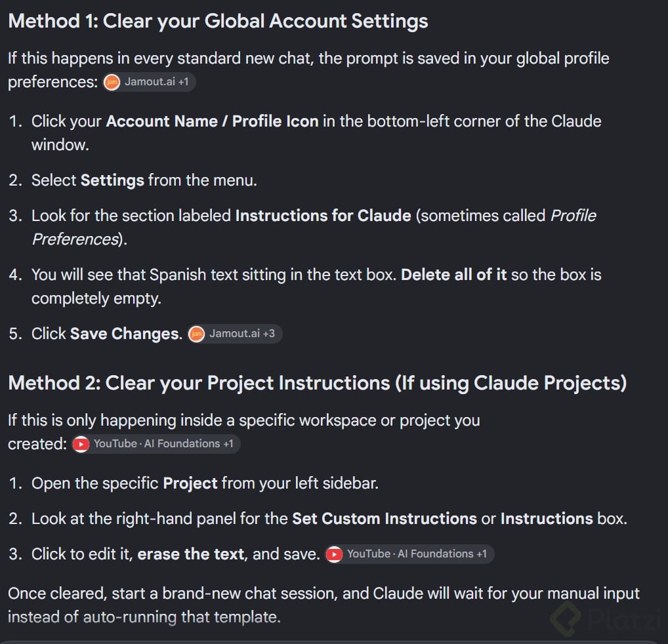Click the Method 1 Global Account Settings heading
Image resolution: width=668 pixels, height=644 pixels.
click(x=218, y=21)
